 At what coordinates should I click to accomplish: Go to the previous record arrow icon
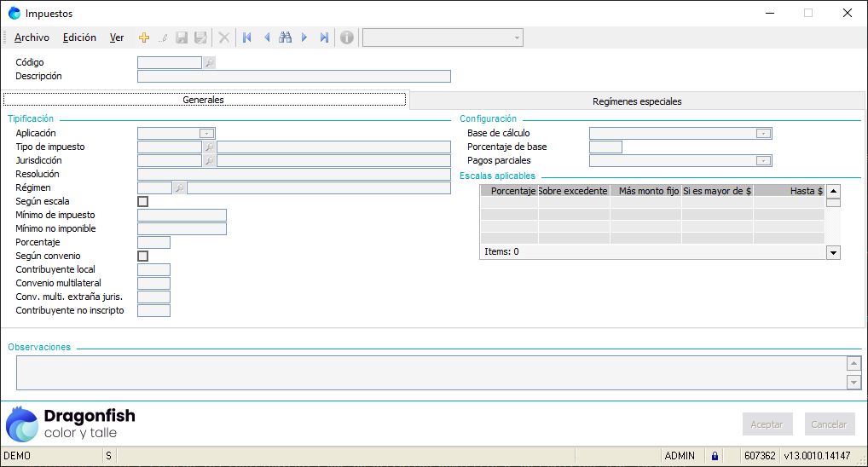click(267, 37)
